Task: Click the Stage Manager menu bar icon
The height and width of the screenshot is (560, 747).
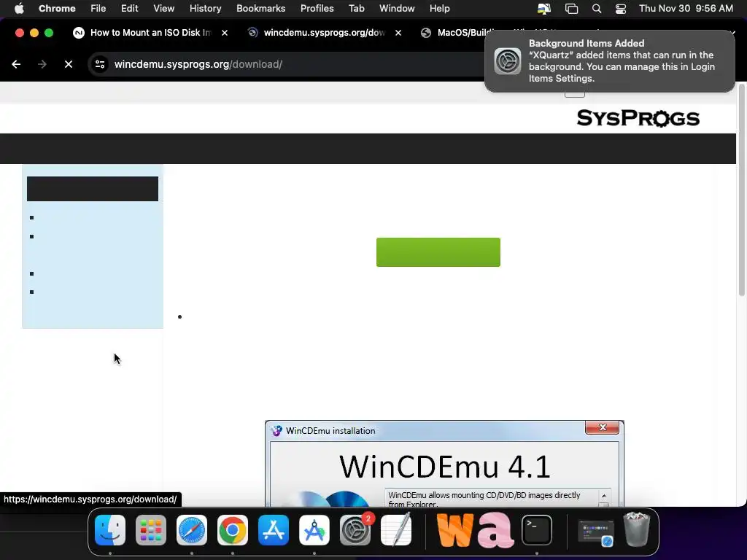Action: (x=571, y=9)
